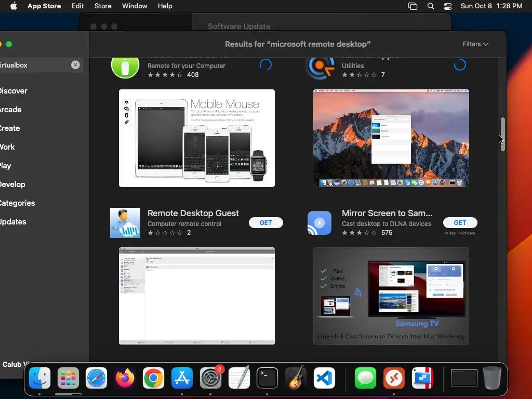
Task: Open the Remote Desktop Guest screenshot
Action: point(197,296)
